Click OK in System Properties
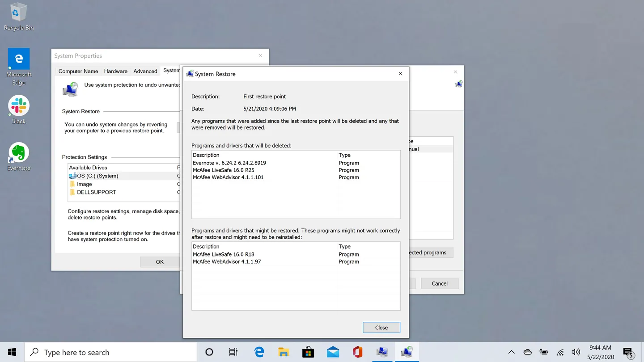The width and height of the screenshot is (644, 362). (160, 262)
